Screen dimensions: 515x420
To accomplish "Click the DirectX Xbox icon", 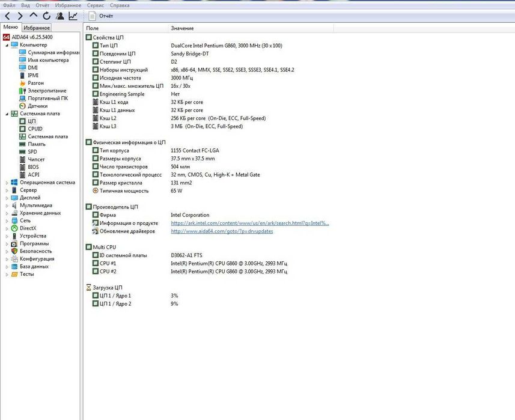I will (x=14, y=228).
